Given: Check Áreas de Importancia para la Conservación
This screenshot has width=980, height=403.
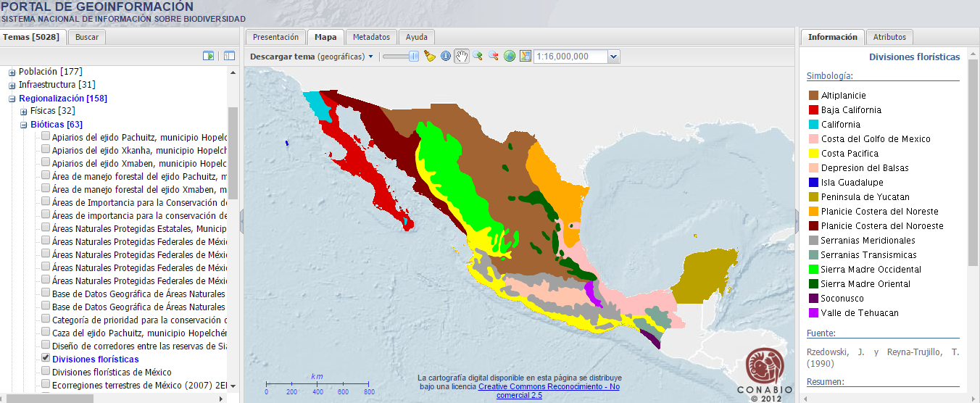Looking at the screenshot, I should 46,201.
